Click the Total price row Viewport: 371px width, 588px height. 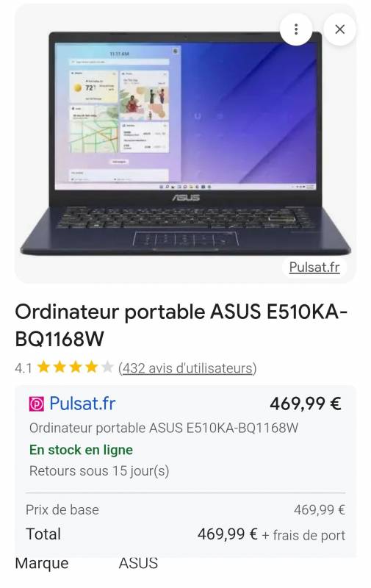click(185, 534)
